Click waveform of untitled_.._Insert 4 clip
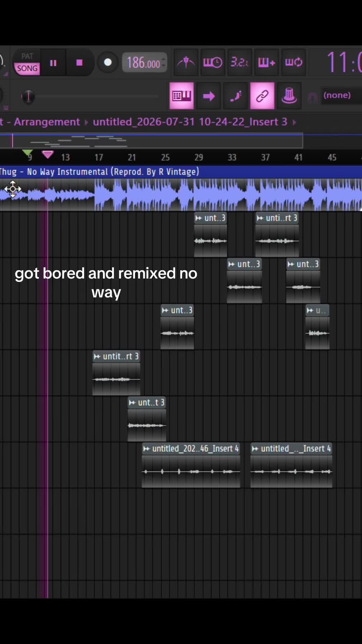 291,471
